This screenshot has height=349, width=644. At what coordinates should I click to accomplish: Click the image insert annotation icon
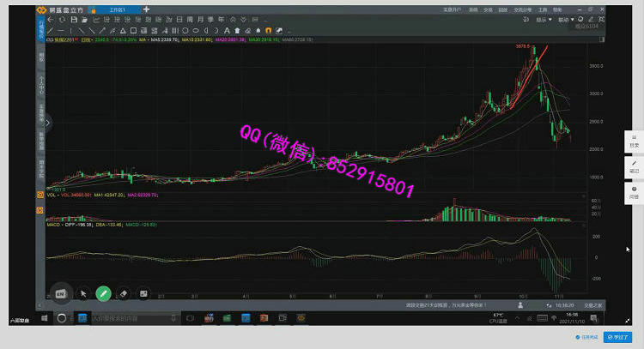coord(143,293)
